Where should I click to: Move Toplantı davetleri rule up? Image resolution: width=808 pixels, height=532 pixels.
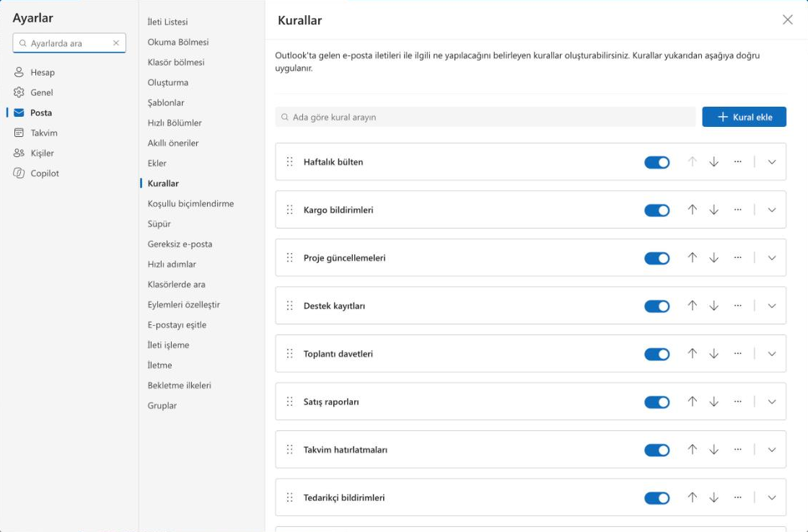pos(692,353)
